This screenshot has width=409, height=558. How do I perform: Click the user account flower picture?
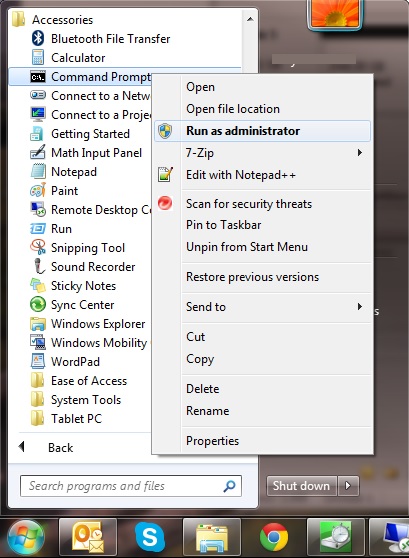[334, 13]
